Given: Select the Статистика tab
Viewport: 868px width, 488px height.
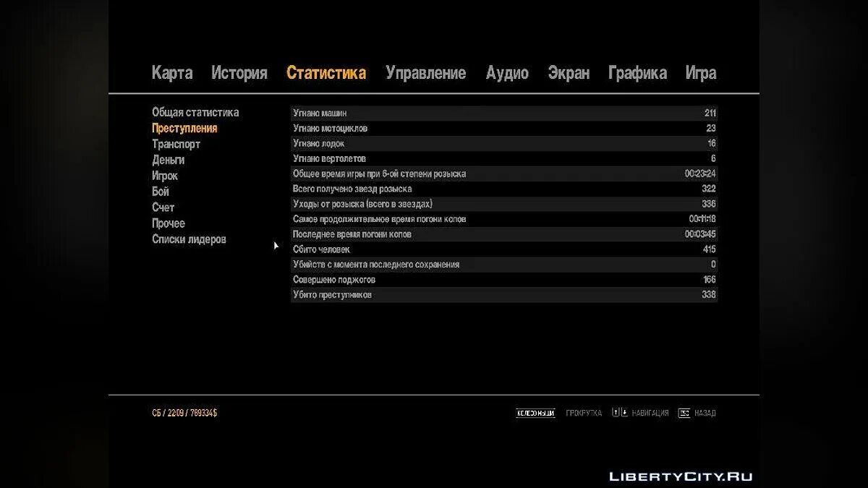Looking at the screenshot, I should click(326, 73).
